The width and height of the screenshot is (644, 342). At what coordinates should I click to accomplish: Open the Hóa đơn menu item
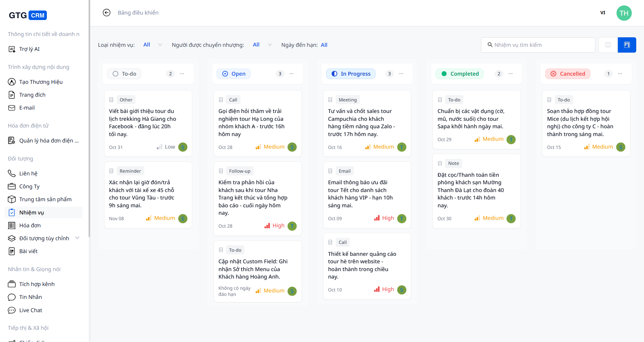point(30,225)
